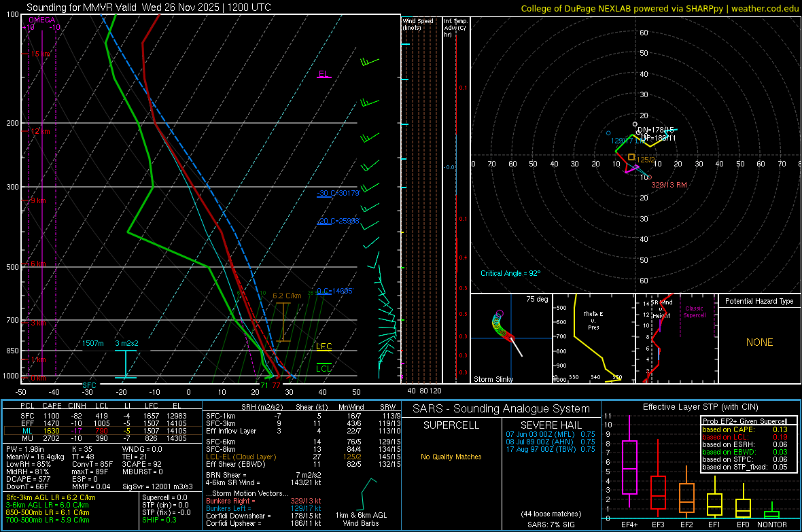Click the DN=178/15 label on hodograph
Screen dimensions: 802x532
[656, 130]
